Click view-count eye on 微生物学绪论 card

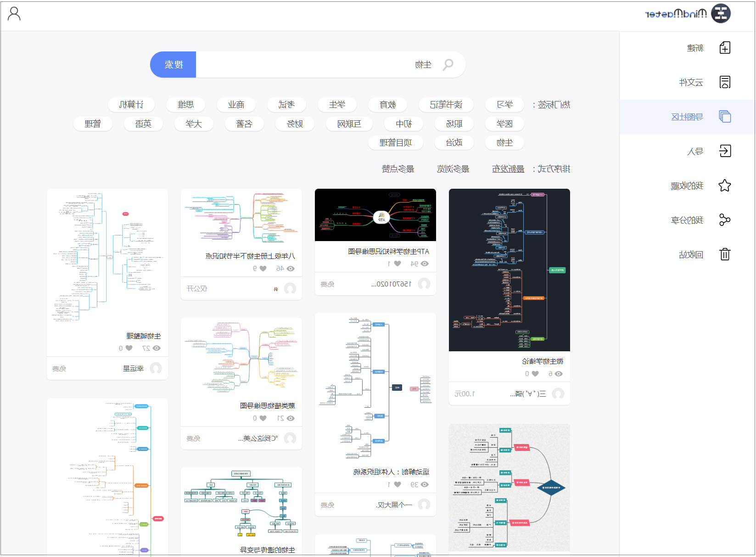pos(559,374)
